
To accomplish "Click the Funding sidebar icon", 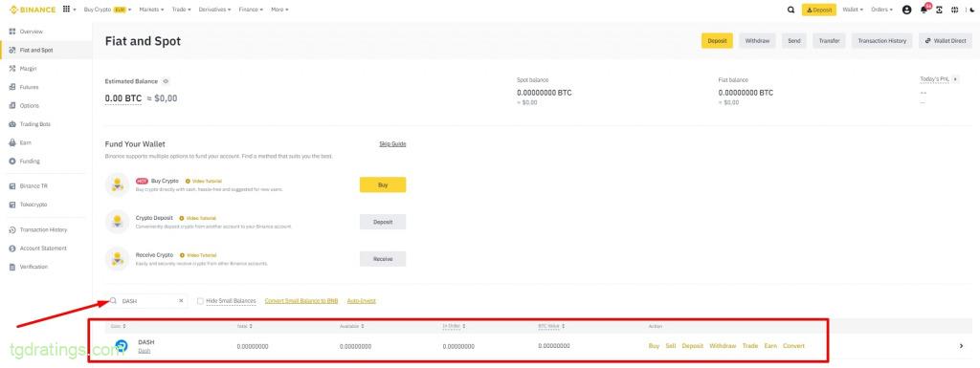I will 11,161.
